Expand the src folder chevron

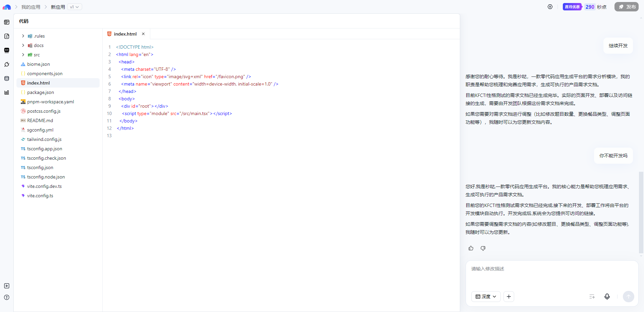pyautogui.click(x=23, y=55)
